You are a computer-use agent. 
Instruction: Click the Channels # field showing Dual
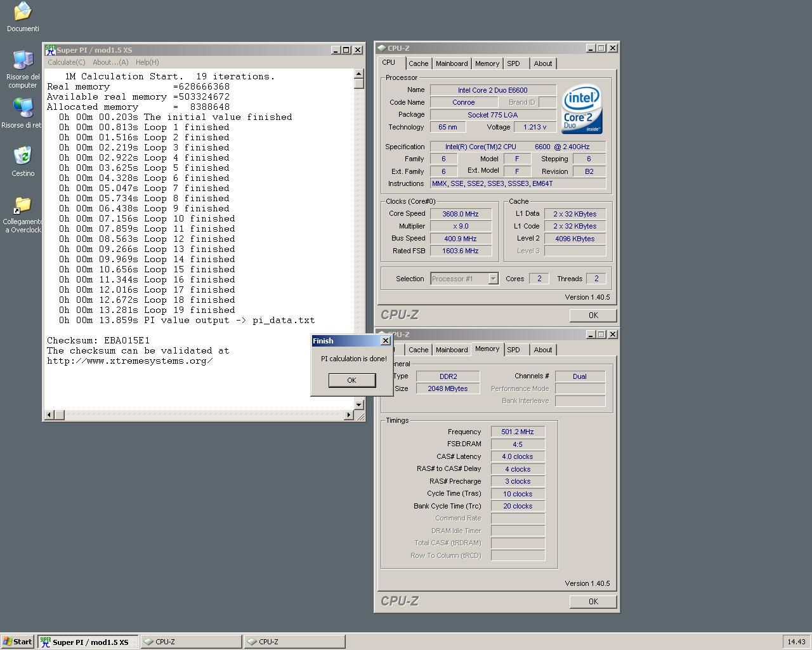pos(580,376)
